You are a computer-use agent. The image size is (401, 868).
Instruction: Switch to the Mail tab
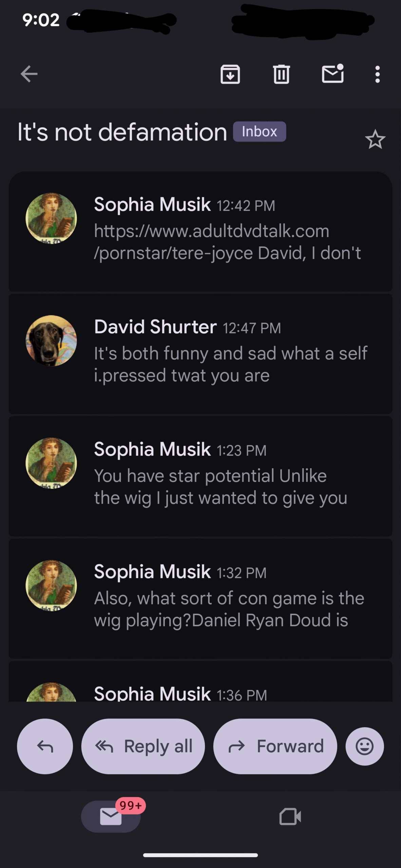[x=111, y=816]
